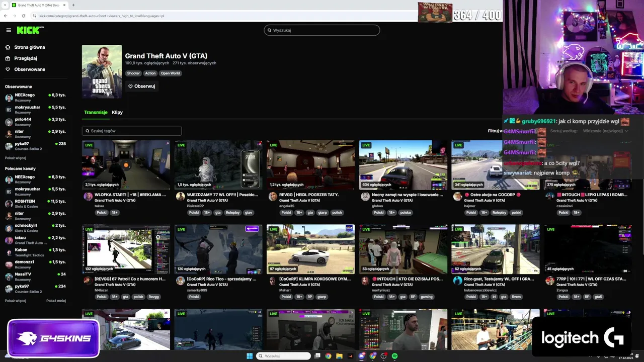Open Przeglądaj in the sidebar

(26, 58)
